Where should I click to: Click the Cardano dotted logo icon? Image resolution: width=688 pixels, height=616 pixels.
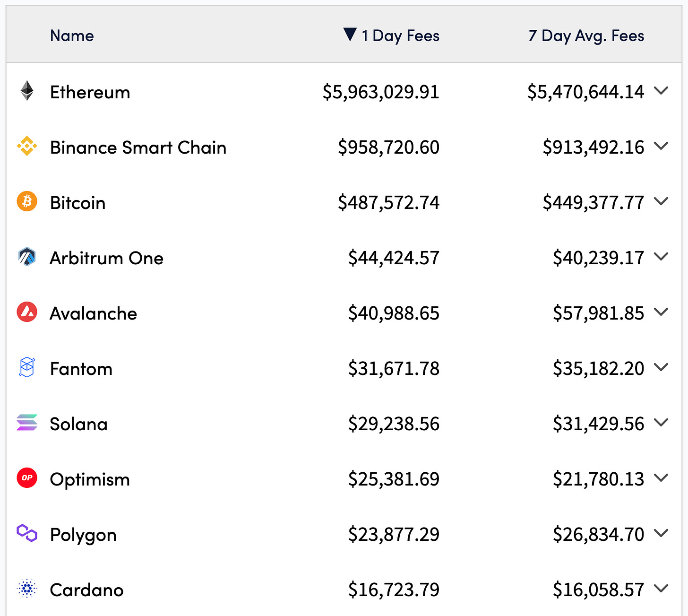pyautogui.click(x=27, y=589)
